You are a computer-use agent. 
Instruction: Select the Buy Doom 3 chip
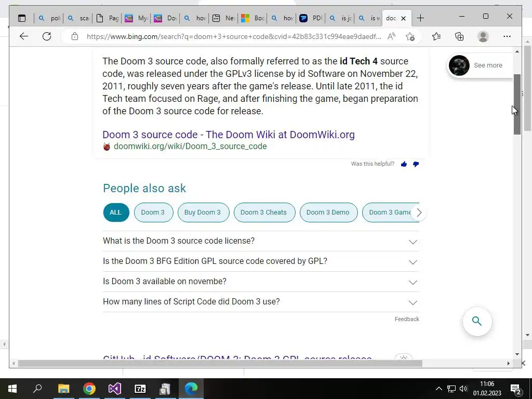[x=203, y=212]
